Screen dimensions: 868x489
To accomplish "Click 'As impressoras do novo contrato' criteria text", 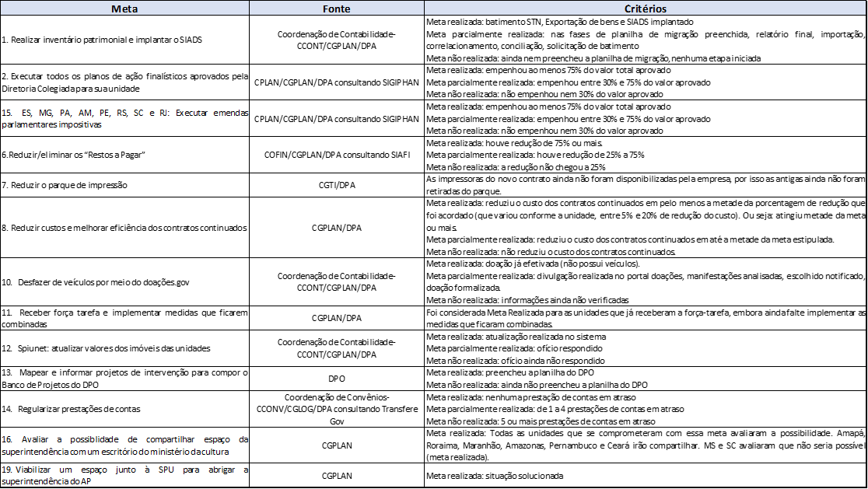I will pos(646,185).
